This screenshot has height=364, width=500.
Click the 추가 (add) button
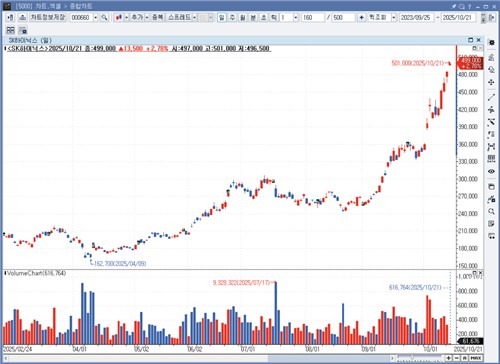pyautogui.click(x=137, y=17)
